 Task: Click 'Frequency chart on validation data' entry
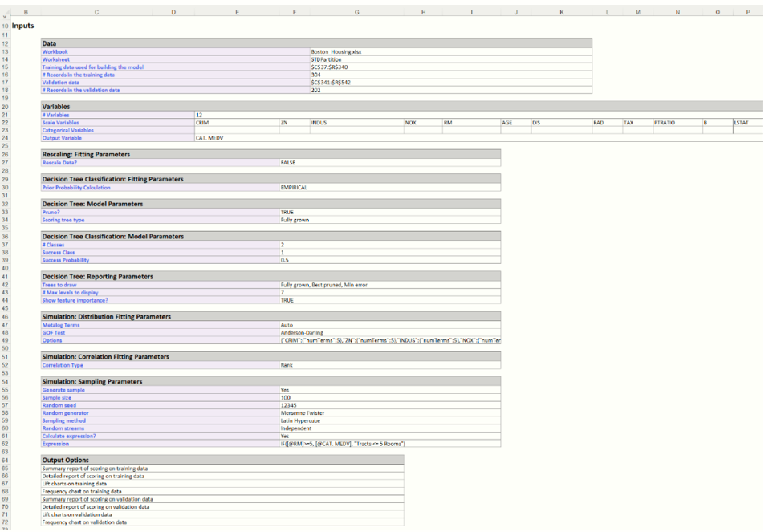[84, 522]
